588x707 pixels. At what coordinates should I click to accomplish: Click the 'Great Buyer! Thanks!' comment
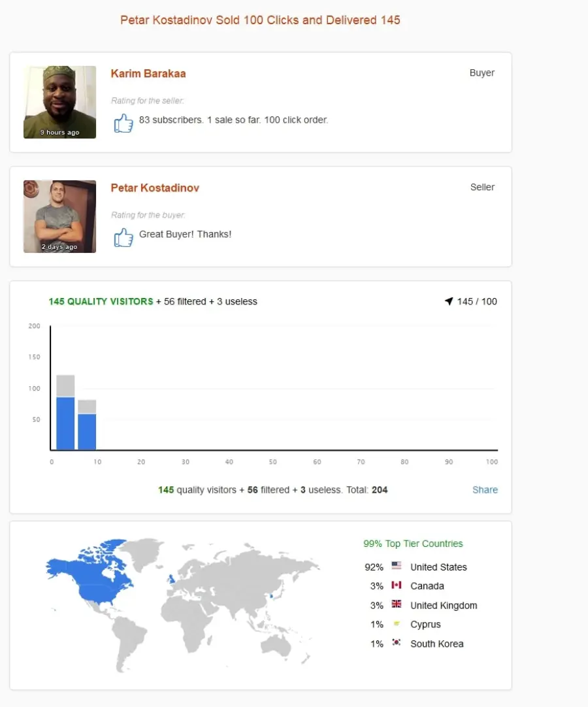(186, 234)
